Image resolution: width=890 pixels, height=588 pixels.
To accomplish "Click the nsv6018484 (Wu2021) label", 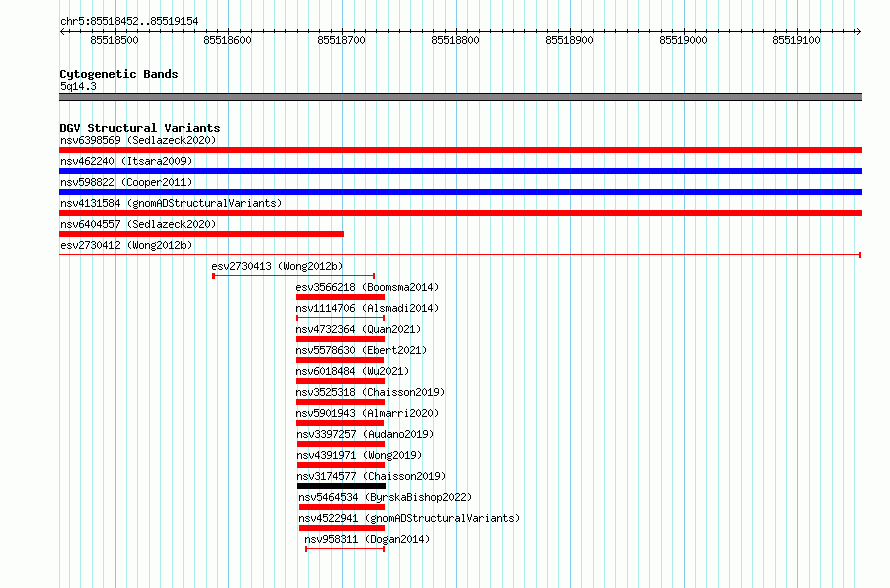I will tap(352, 371).
